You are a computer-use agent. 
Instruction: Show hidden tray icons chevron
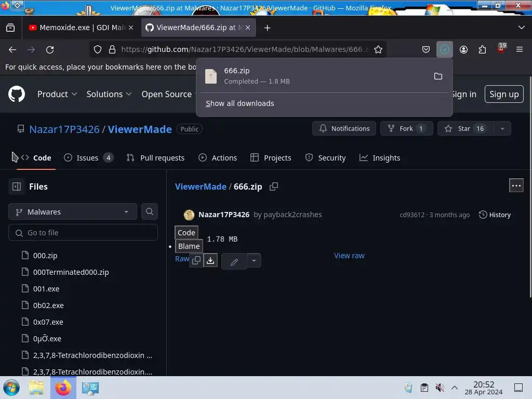click(x=455, y=388)
